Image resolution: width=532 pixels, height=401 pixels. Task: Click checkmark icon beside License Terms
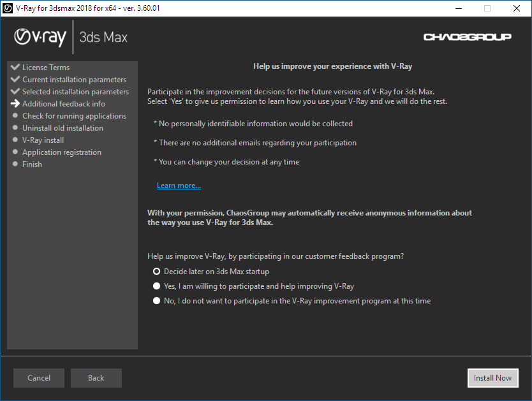15,67
